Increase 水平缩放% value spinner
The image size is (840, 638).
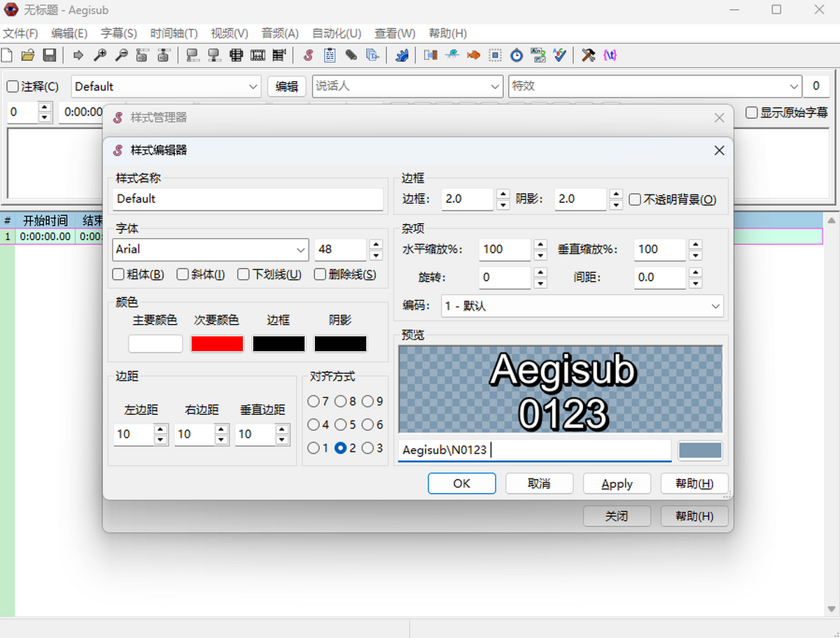point(540,245)
